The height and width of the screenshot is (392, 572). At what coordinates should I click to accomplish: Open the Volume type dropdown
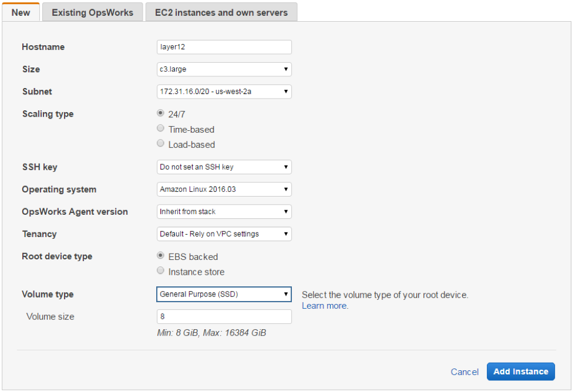224,294
